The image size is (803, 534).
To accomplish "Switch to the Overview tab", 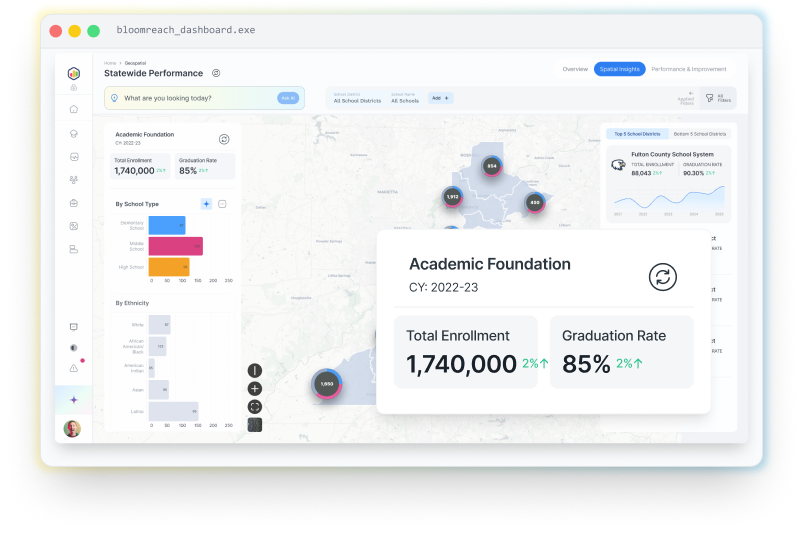I will click(575, 69).
